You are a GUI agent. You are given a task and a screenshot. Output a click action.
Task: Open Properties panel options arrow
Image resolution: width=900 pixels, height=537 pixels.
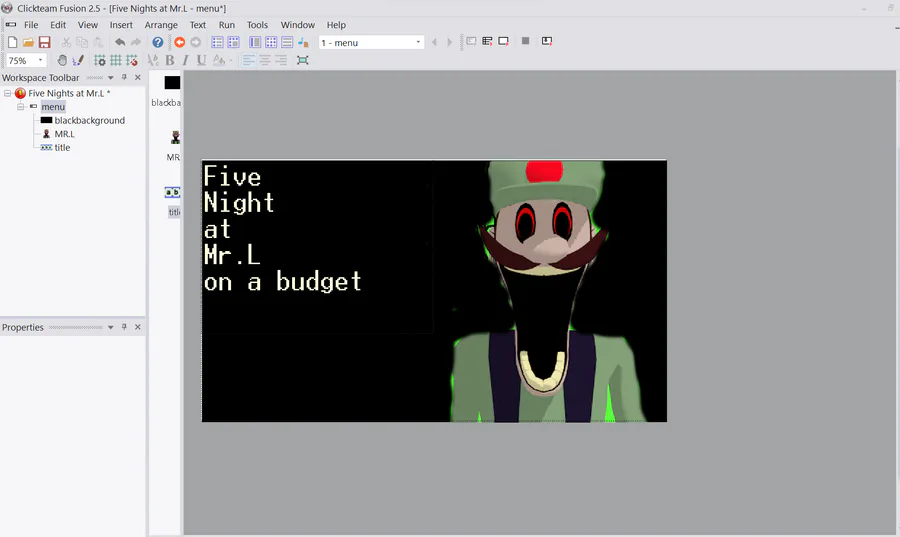(x=111, y=327)
